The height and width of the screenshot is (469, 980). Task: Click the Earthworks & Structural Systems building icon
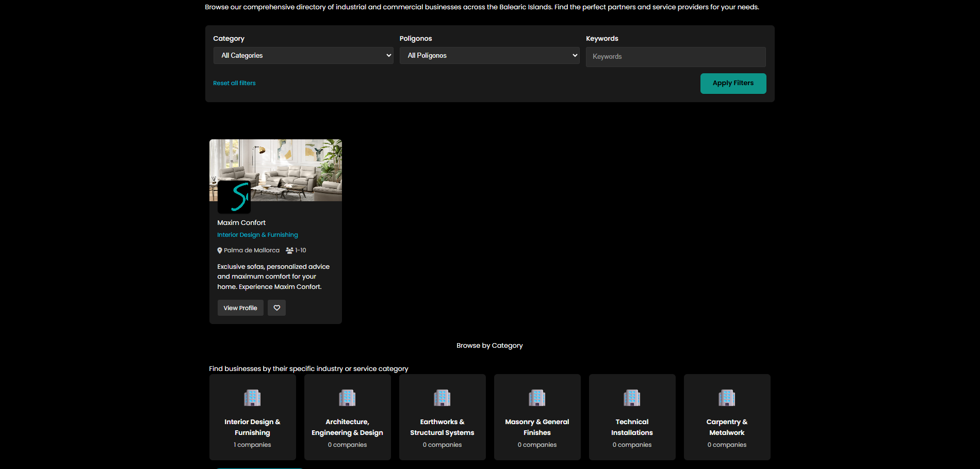[x=442, y=398]
